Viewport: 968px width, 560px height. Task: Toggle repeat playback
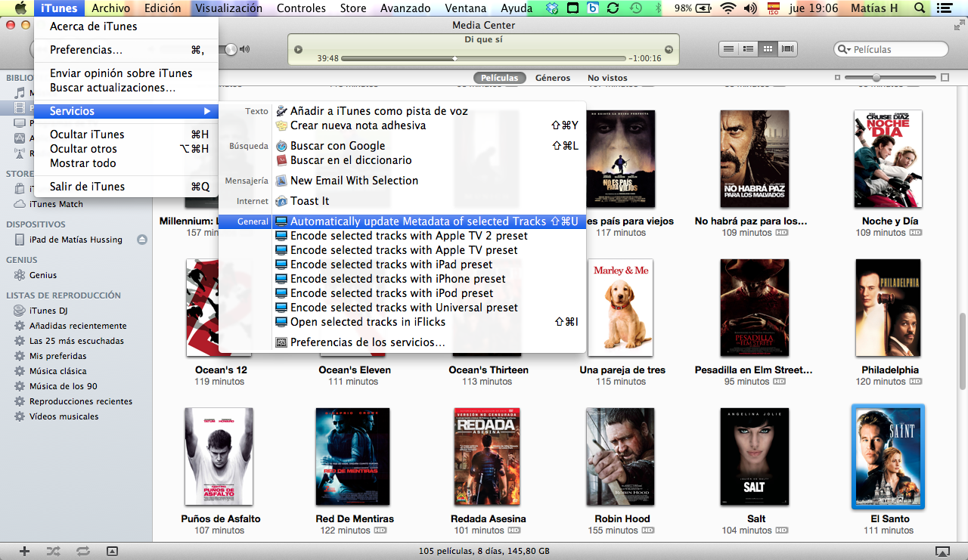pos(82,551)
